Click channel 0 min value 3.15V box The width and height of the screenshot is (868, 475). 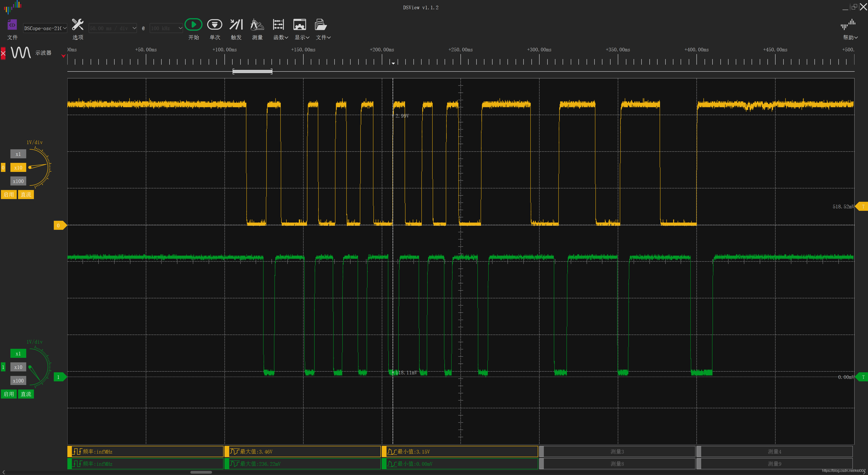460,451
